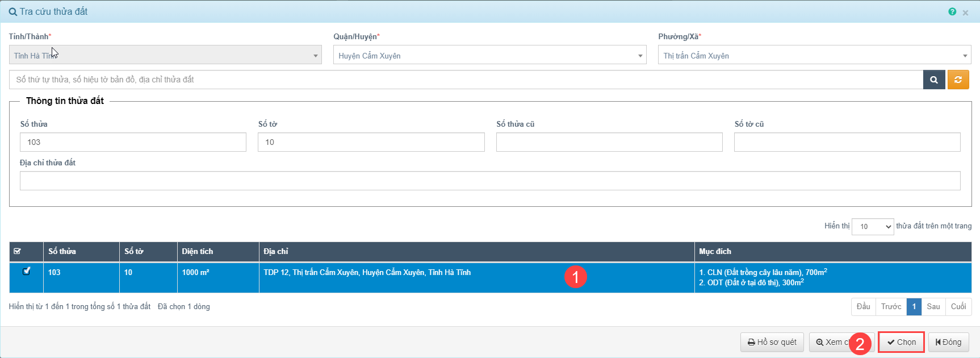Image resolution: width=980 pixels, height=358 pixels.
Task: Open the Tỉnh/Thành dropdown
Action: (165, 56)
